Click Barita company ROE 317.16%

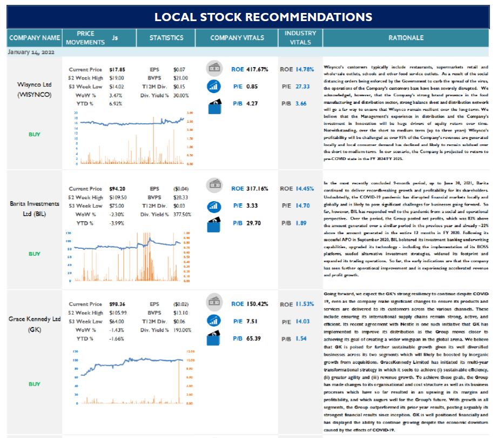tap(257, 189)
